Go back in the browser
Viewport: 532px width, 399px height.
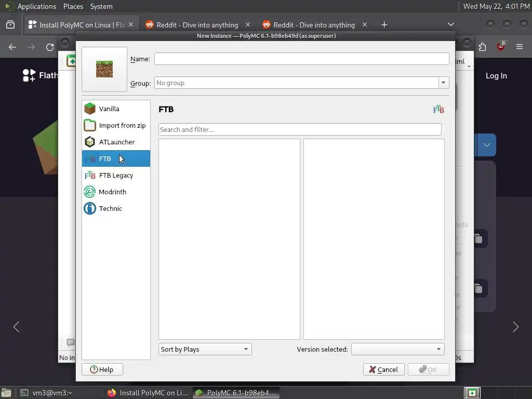click(12, 47)
